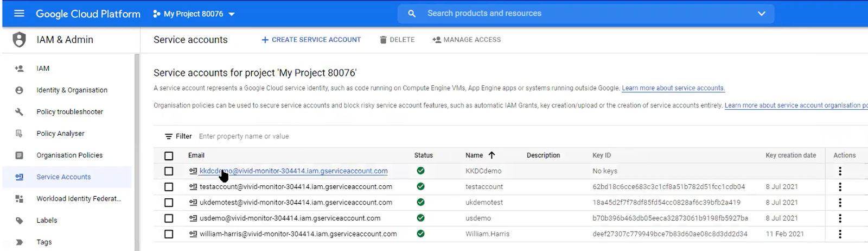This screenshot has height=251, width=868.
Task: Click the project hexagon icon in header
Action: (157, 14)
